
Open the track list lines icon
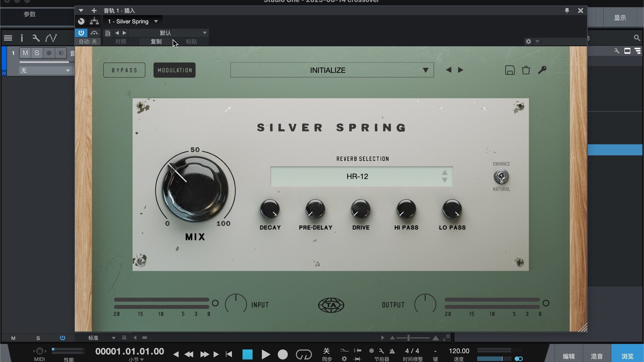pos(8,38)
